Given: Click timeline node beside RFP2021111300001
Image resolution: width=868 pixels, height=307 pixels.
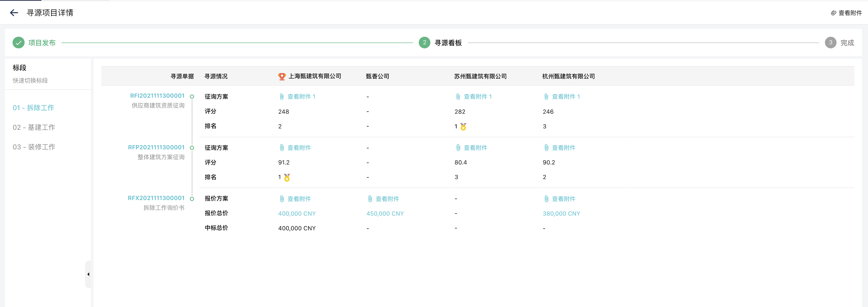Looking at the screenshot, I should tap(192, 148).
